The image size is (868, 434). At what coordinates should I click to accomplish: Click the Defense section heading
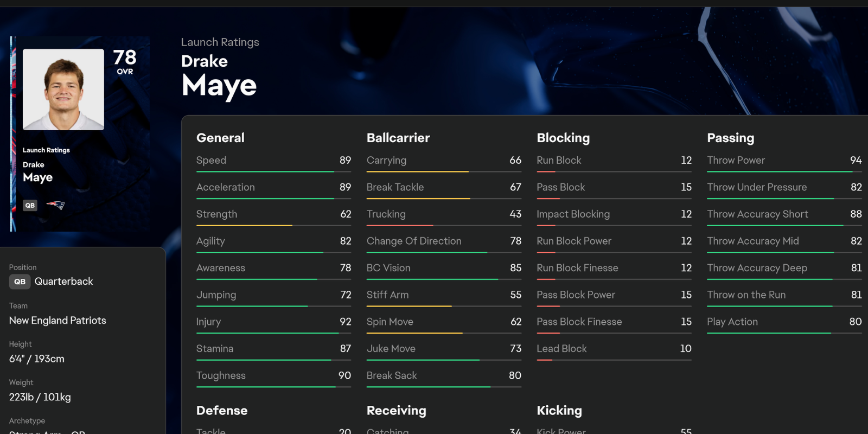222,411
